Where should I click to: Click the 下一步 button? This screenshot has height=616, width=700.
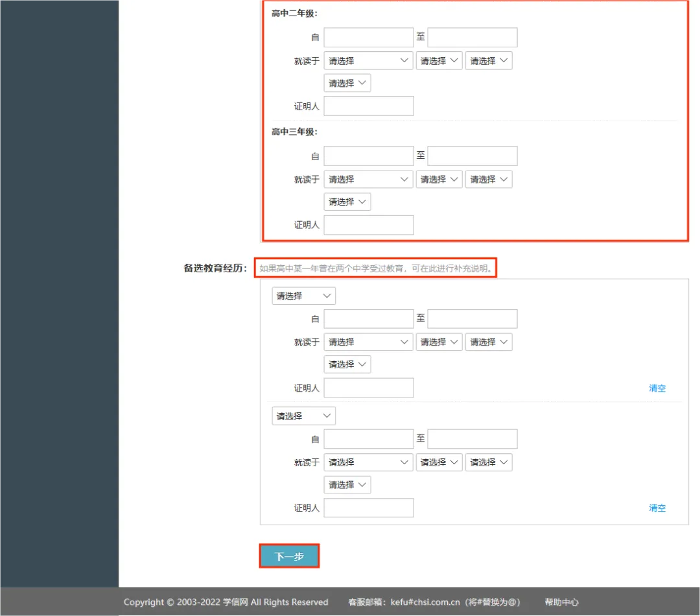pyautogui.click(x=289, y=556)
